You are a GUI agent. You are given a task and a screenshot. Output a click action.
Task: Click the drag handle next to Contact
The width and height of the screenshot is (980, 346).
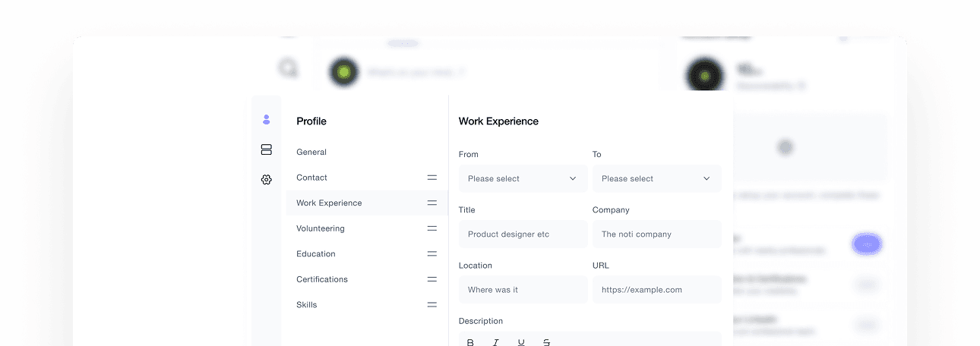tap(432, 178)
